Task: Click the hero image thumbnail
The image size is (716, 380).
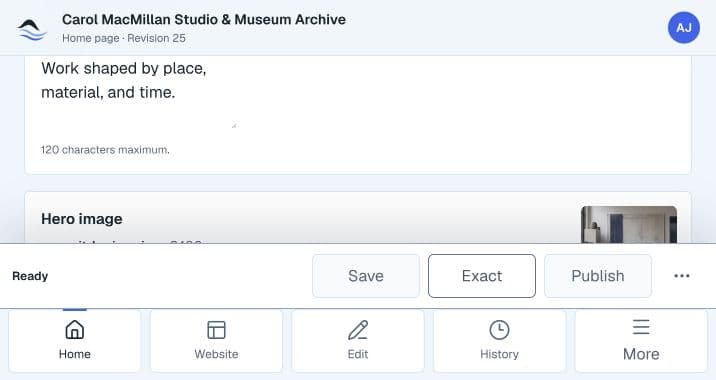Action: pyautogui.click(x=629, y=225)
